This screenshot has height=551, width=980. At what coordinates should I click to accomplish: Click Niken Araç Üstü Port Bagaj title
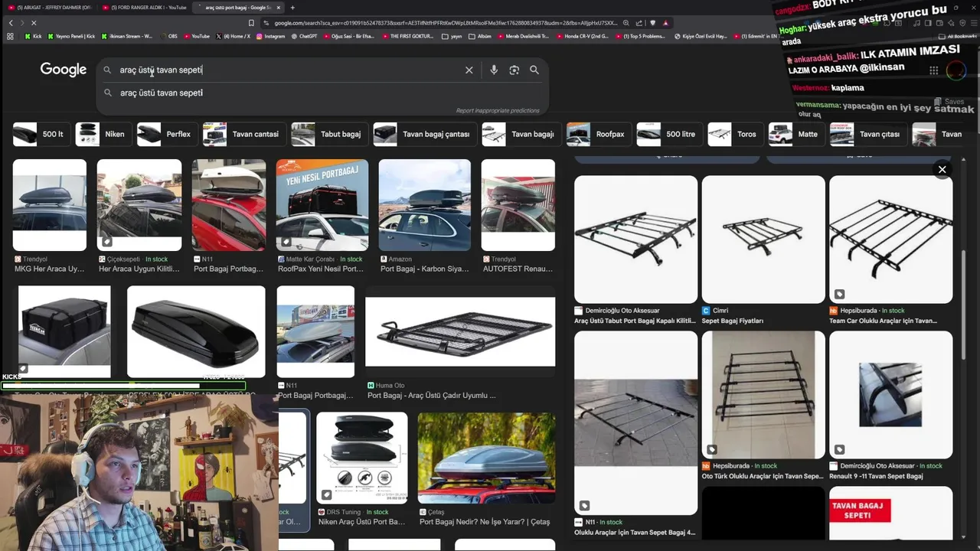[361, 522]
